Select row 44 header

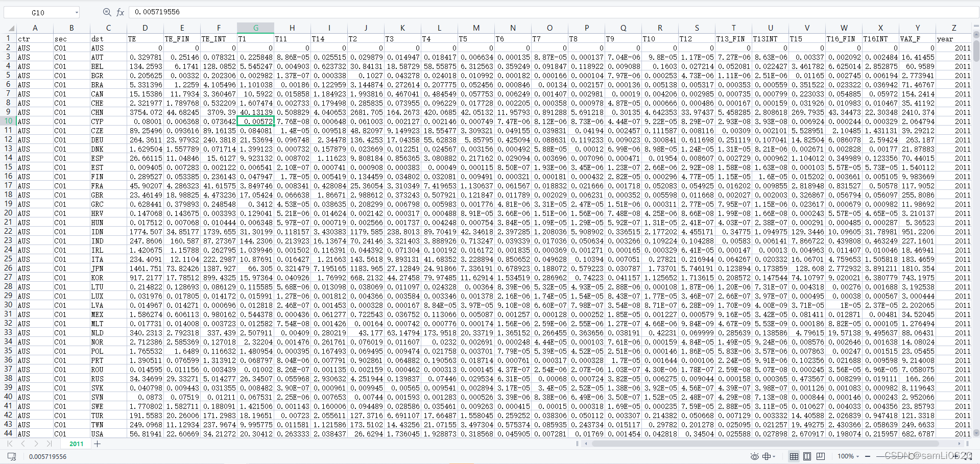pos(8,433)
